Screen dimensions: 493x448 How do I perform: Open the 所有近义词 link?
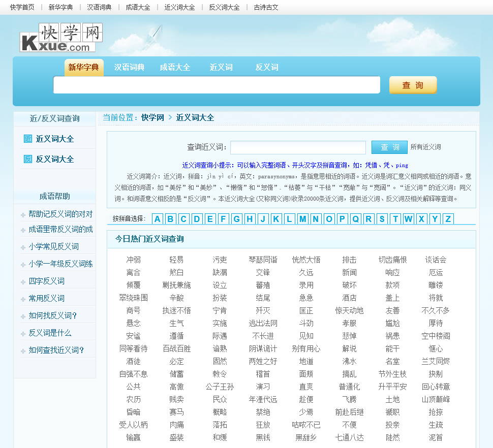point(425,147)
